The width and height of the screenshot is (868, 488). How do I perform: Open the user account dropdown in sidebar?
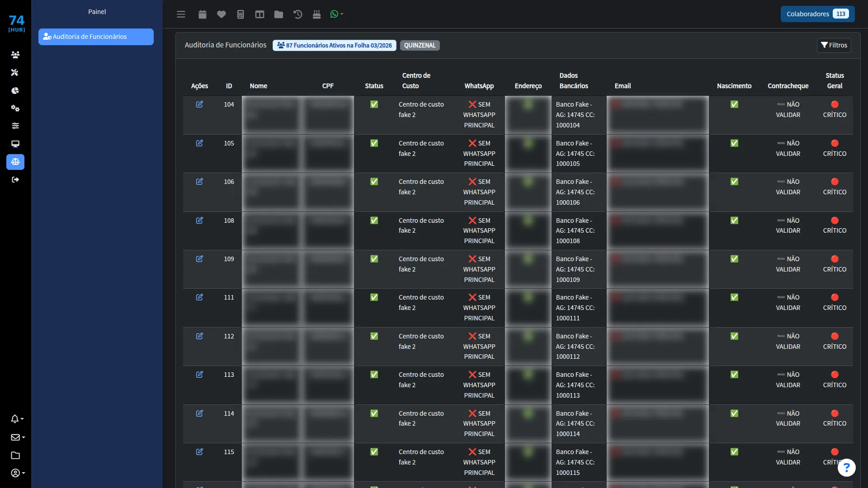coord(18,473)
